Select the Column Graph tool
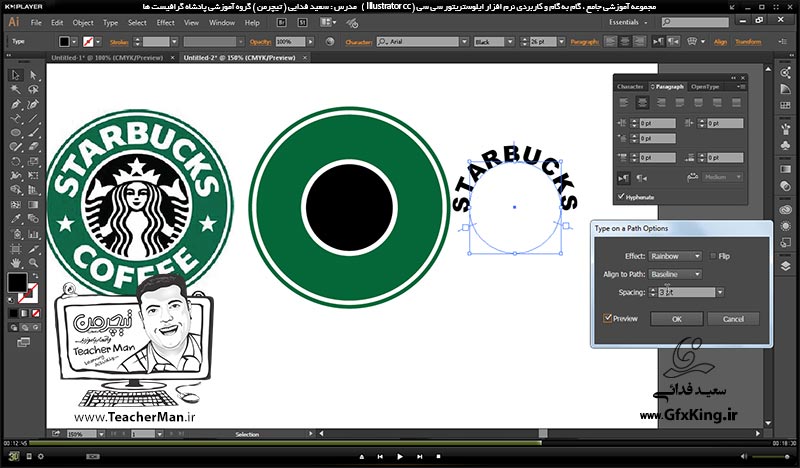This screenshot has height=468, width=800. (33, 234)
